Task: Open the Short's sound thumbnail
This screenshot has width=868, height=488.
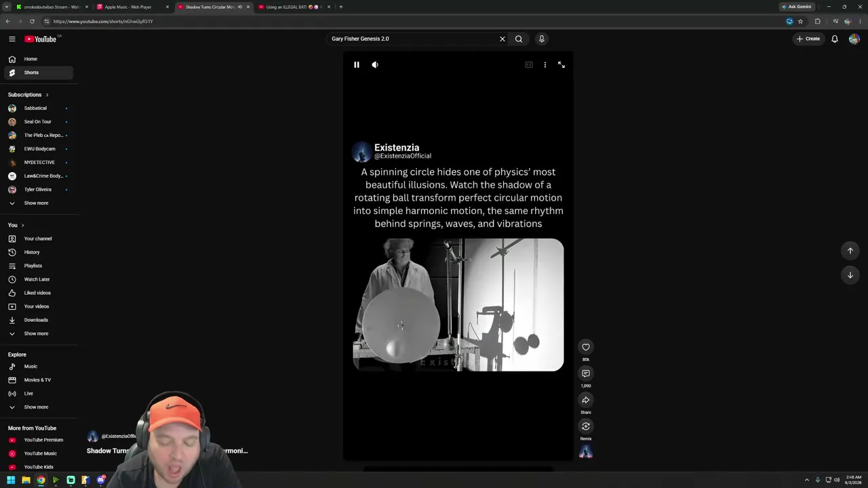Action: [x=586, y=452]
